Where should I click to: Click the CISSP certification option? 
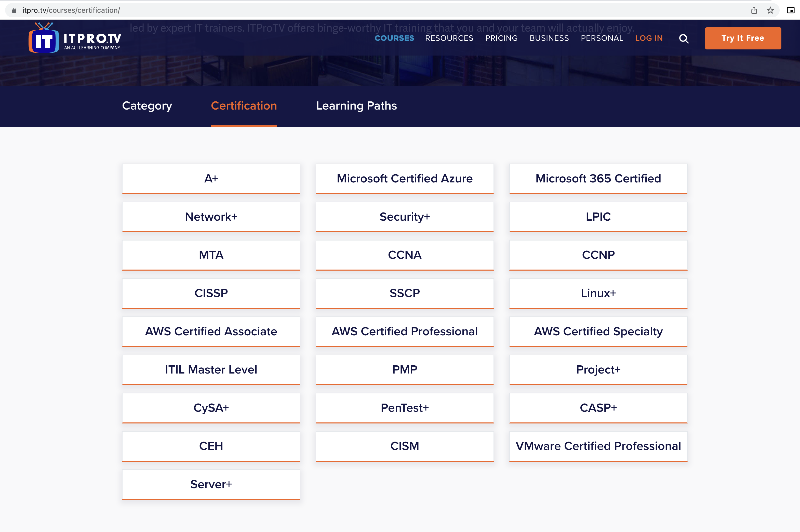[x=211, y=293]
